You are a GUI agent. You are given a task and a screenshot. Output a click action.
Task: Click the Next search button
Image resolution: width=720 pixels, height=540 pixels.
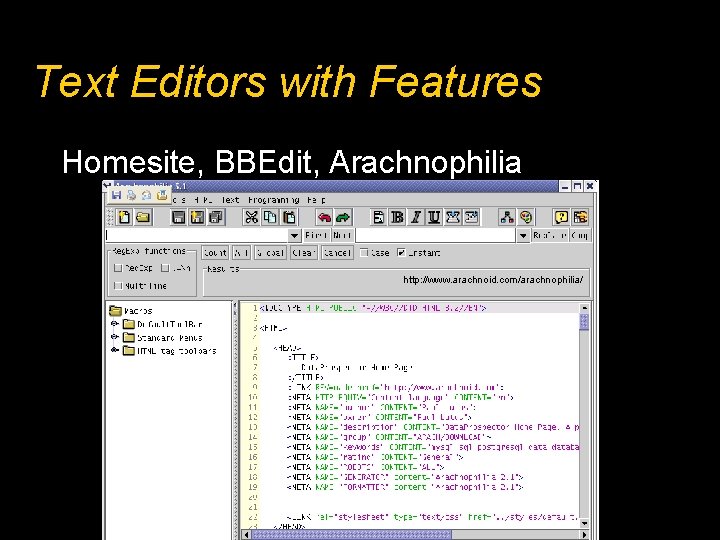(342, 235)
